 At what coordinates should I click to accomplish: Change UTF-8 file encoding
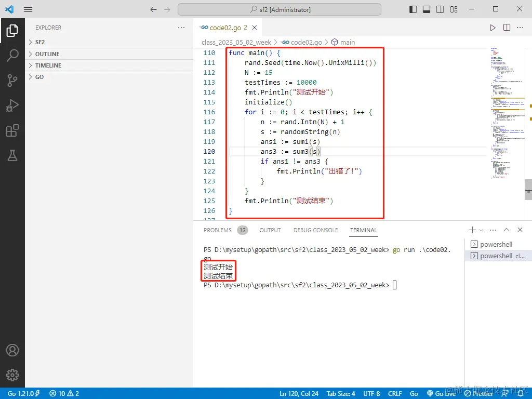tap(371, 394)
